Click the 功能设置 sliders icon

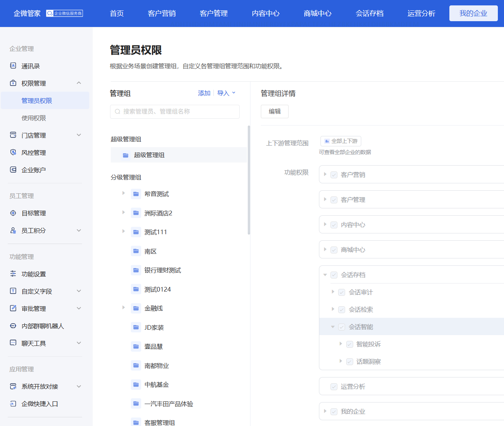[x=13, y=273]
